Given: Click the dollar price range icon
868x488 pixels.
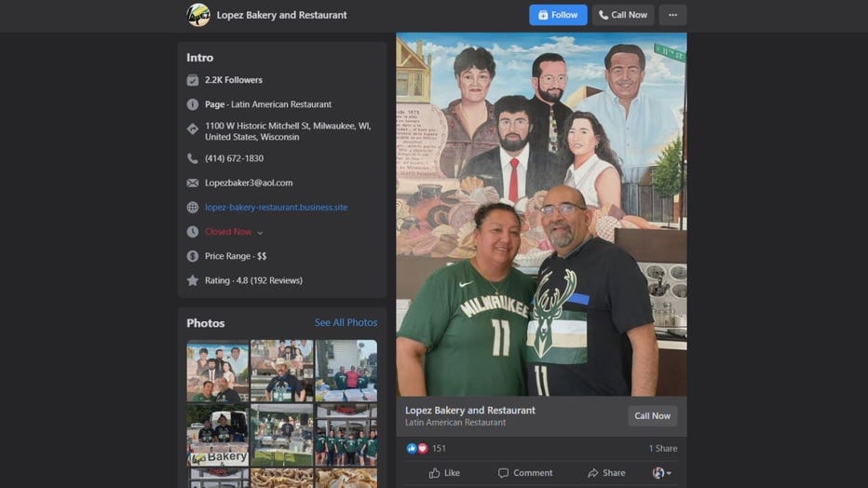Looking at the screenshot, I should [192, 256].
